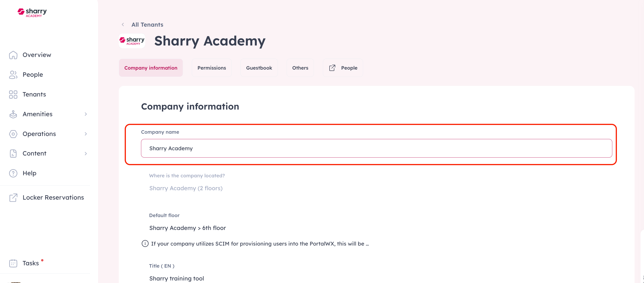This screenshot has width=644, height=283.
Task: Click the Tasks calendar icon
Action: tap(13, 263)
